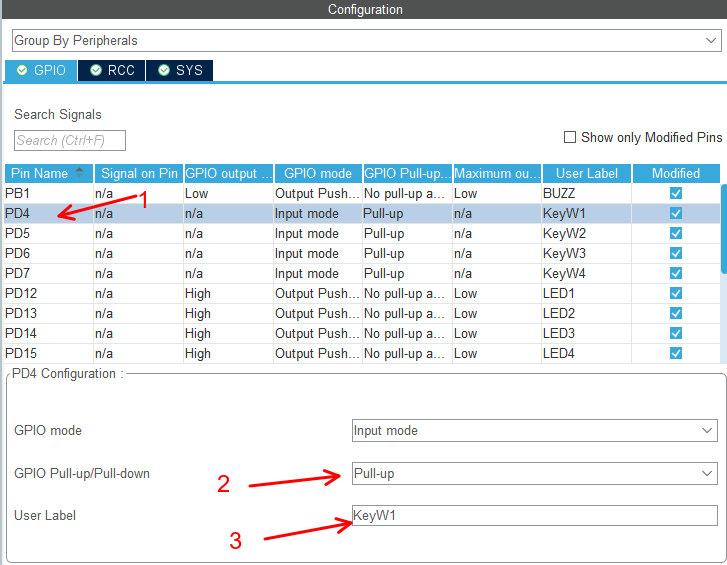
Task: Sort by the Pin Name column header
Action: coord(48,173)
